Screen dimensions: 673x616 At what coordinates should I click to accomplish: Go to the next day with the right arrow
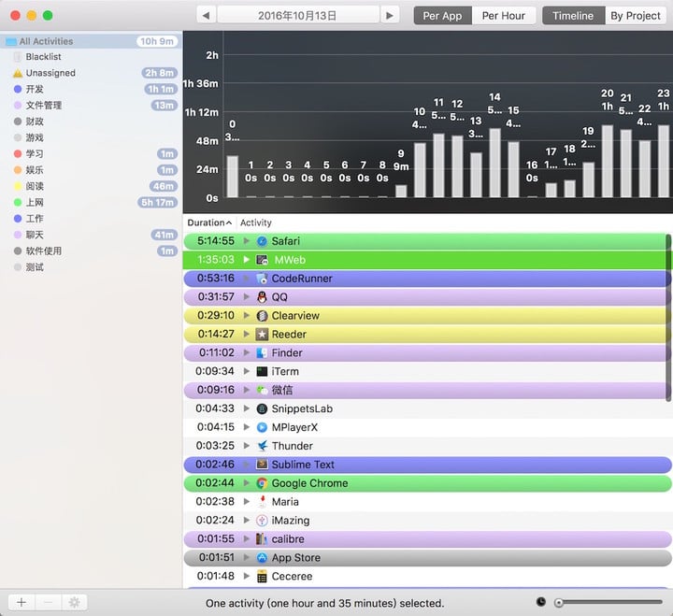tap(390, 16)
